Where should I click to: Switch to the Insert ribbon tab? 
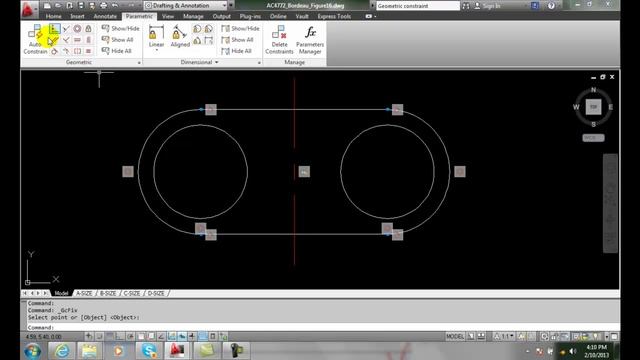77,16
